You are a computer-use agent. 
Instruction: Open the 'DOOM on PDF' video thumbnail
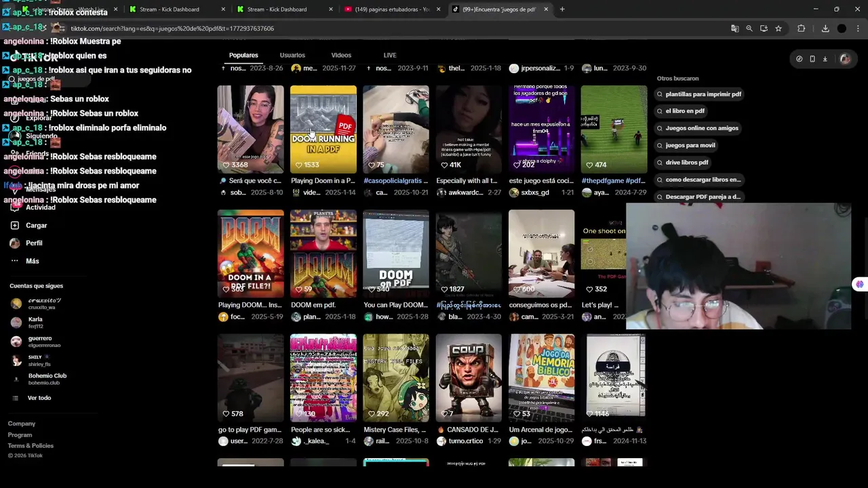click(x=396, y=253)
